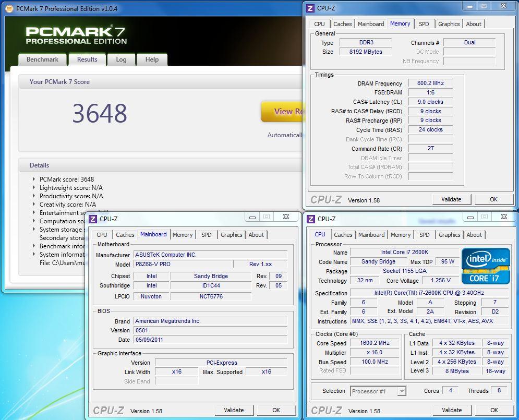Minimize the CPU-Z CPU window

[470, 217]
